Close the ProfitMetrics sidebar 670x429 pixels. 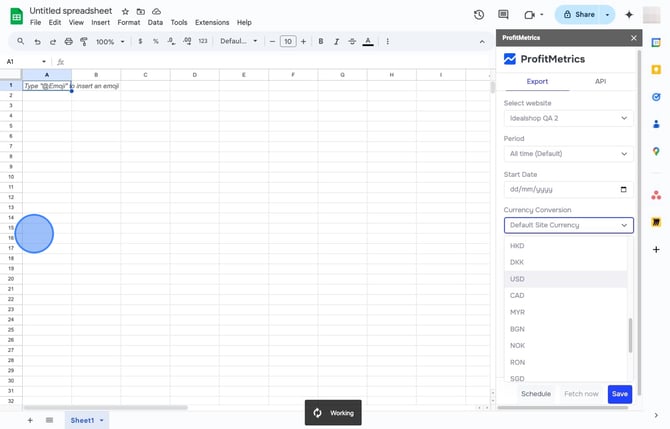(x=634, y=38)
